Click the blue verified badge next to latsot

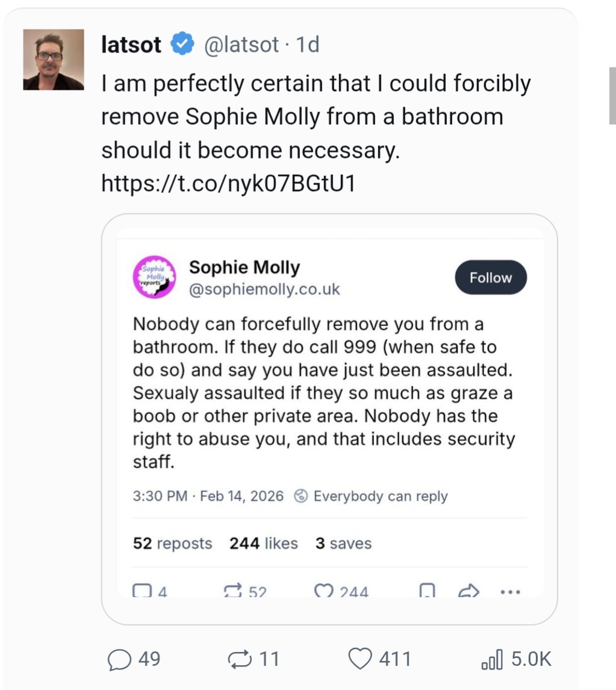[x=182, y=45]
